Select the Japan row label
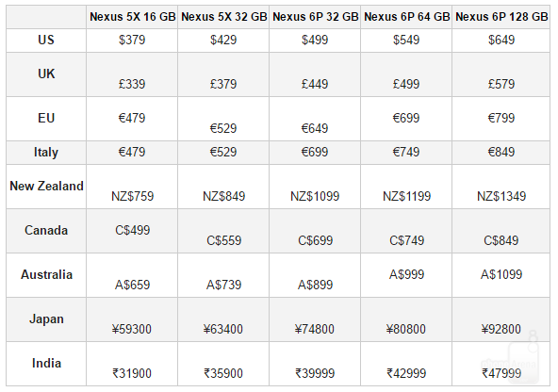This screenshot has width=558, height=392. tap(46, 319)
